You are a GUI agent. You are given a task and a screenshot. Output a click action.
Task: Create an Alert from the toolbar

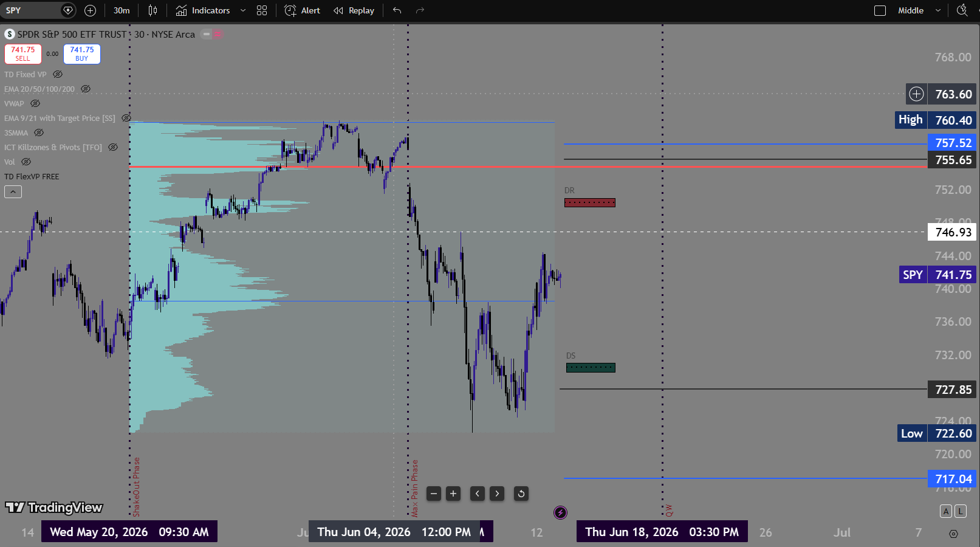pyautogui.click(x=303, y=10)
